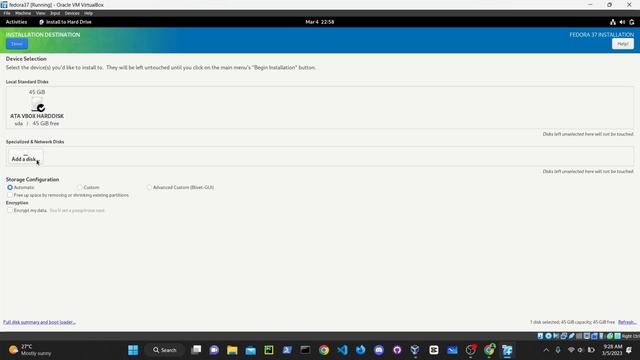
Task: Open the network icon in Fedora top bar
Action: (613, 22)
